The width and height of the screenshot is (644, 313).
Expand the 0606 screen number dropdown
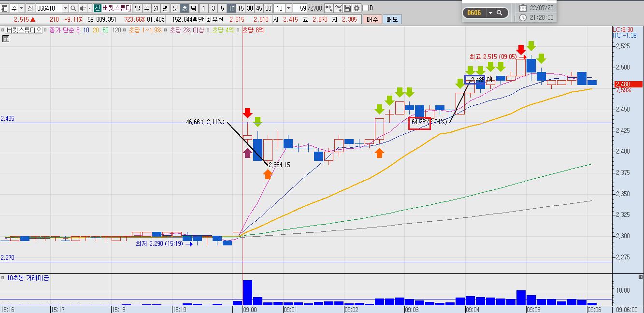(x=490, y=13)
